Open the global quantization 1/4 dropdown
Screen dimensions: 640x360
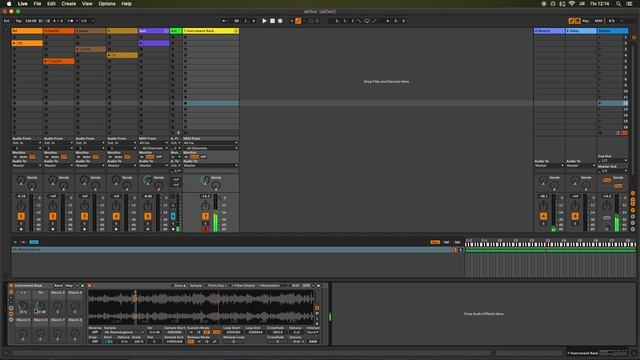(x=87, y=21)
